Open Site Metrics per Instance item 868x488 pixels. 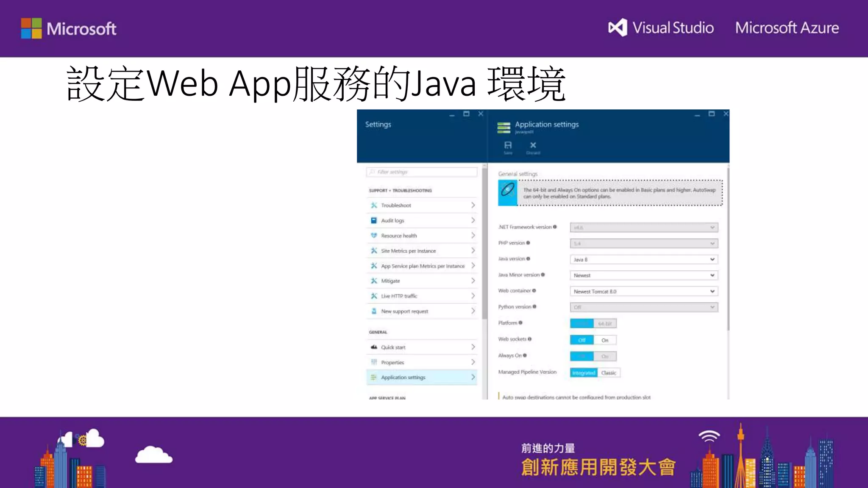[x=422, y=251]
